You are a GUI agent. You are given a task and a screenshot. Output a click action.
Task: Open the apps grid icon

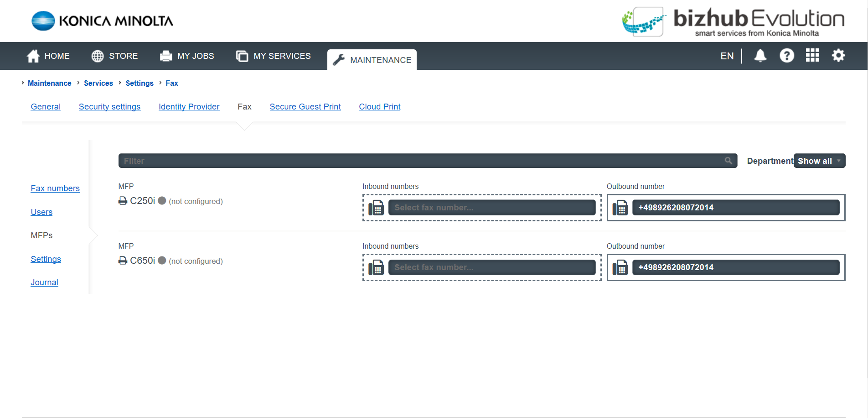812,55
